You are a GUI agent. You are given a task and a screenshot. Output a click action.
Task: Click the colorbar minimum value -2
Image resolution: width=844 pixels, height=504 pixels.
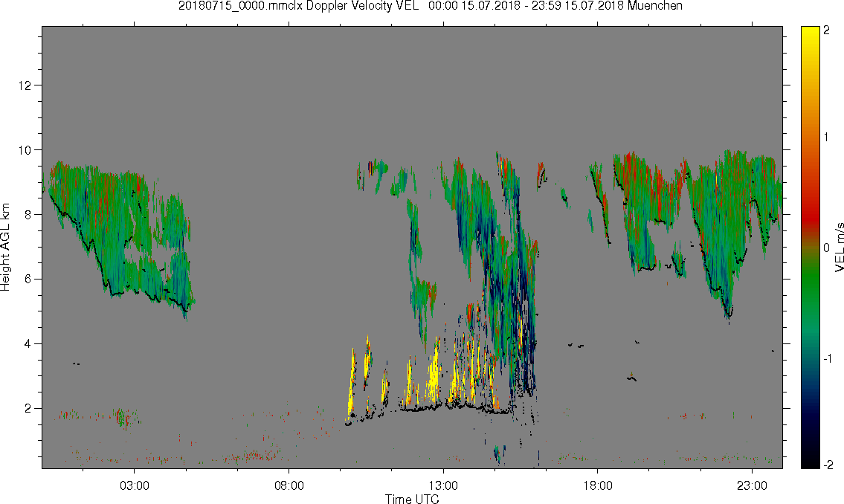[x=828, y=464]
